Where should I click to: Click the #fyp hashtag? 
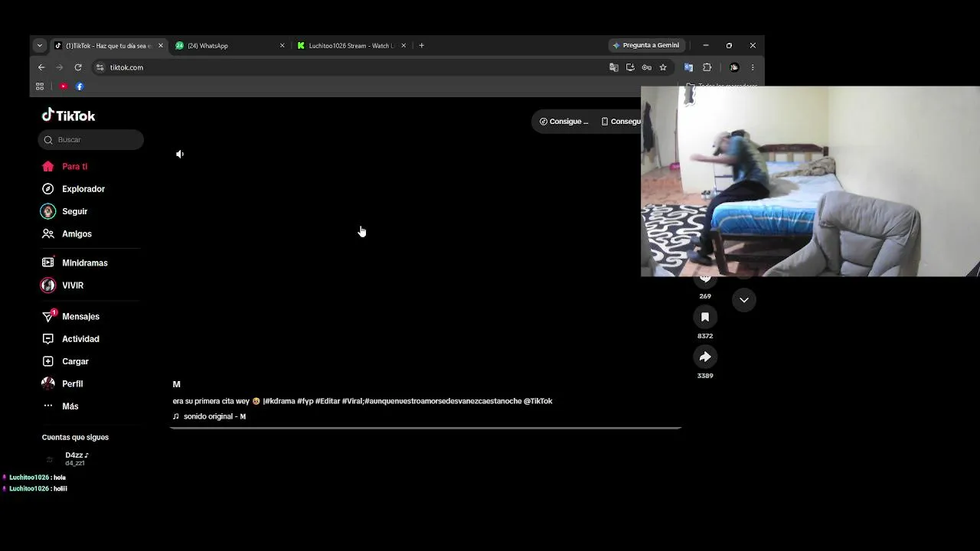[x=305, y=401]
